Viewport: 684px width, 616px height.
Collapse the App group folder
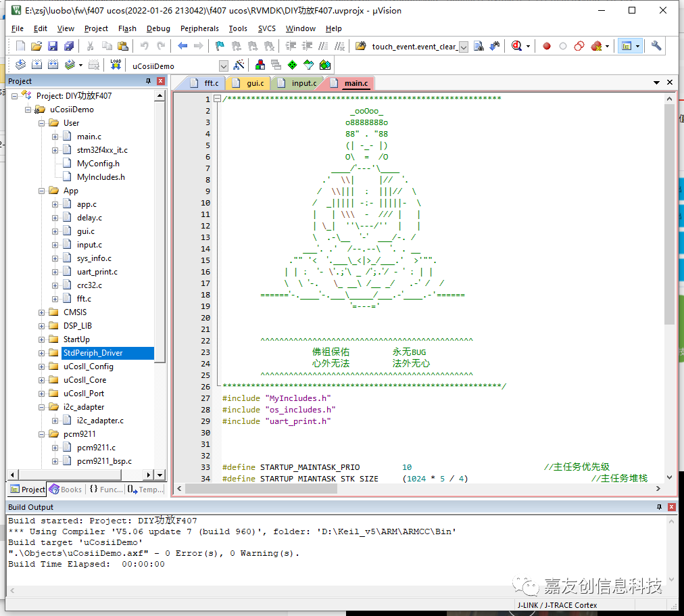click(41, 191)
